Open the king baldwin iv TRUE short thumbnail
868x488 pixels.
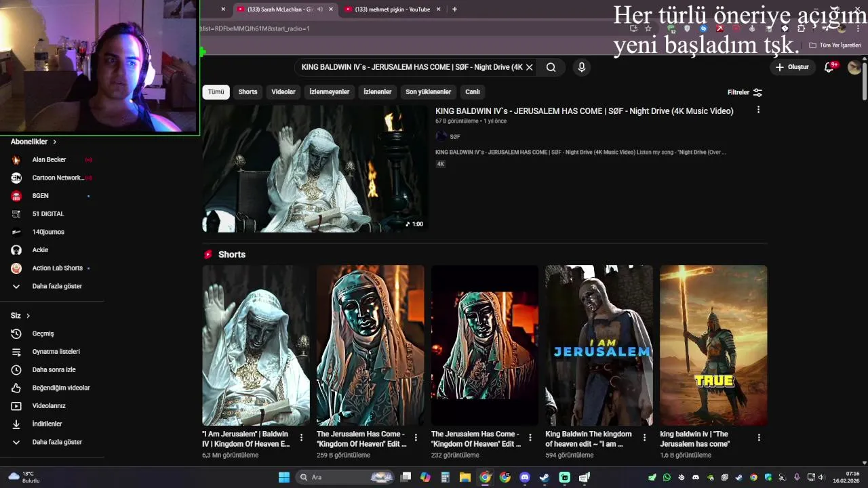tap(713, 345)
